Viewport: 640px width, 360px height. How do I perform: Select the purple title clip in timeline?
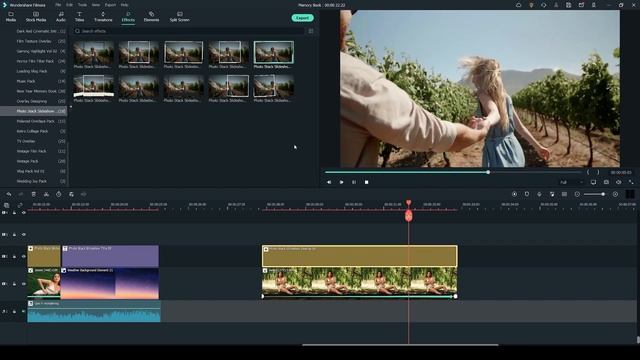point(110,256)
